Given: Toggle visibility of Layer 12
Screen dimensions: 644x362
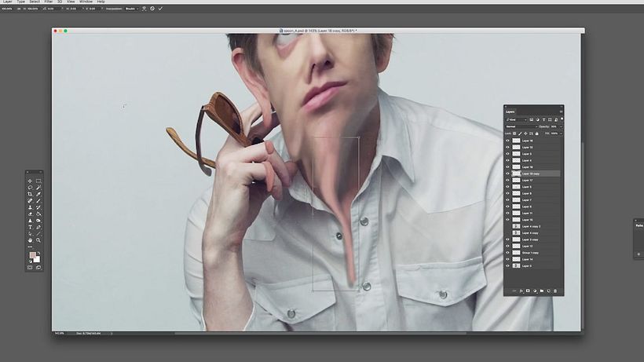Looking at the screenshot, I should tap(507, 247).
